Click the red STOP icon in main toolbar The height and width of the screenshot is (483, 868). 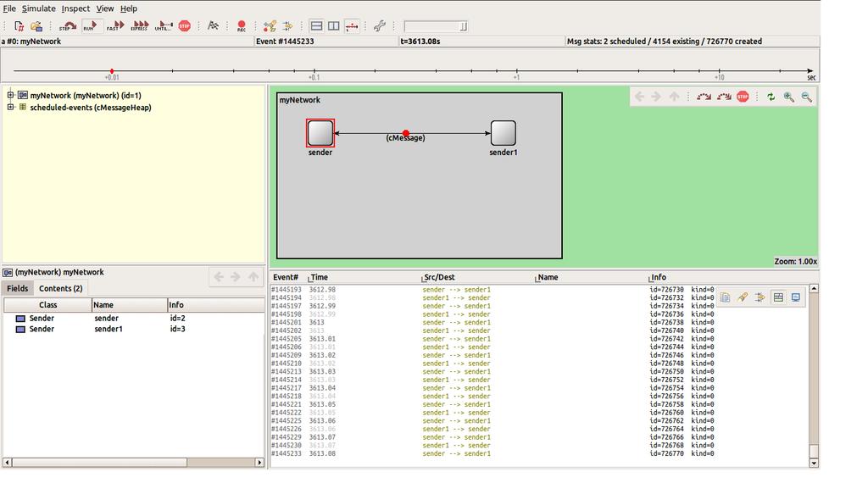pyautogui.click(x=185, y=26)
